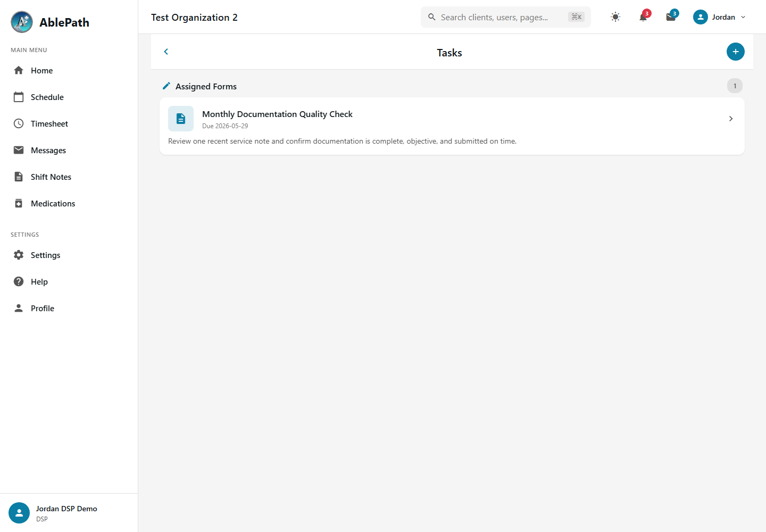
Task: Click the Profile person icon
Action: point(19,308)
